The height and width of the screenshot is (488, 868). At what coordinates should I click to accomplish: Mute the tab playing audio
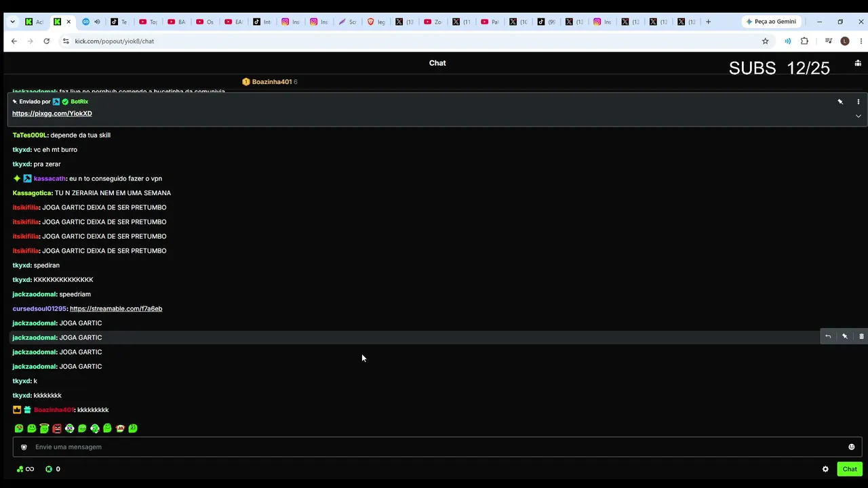click(97, 22)
